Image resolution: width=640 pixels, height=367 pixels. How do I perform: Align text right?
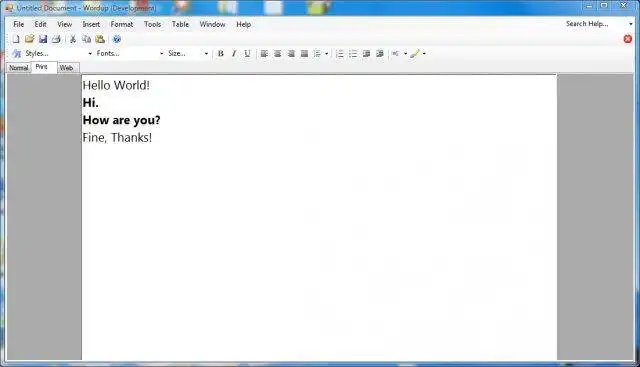pyautogui.click(x=291, y=53)
